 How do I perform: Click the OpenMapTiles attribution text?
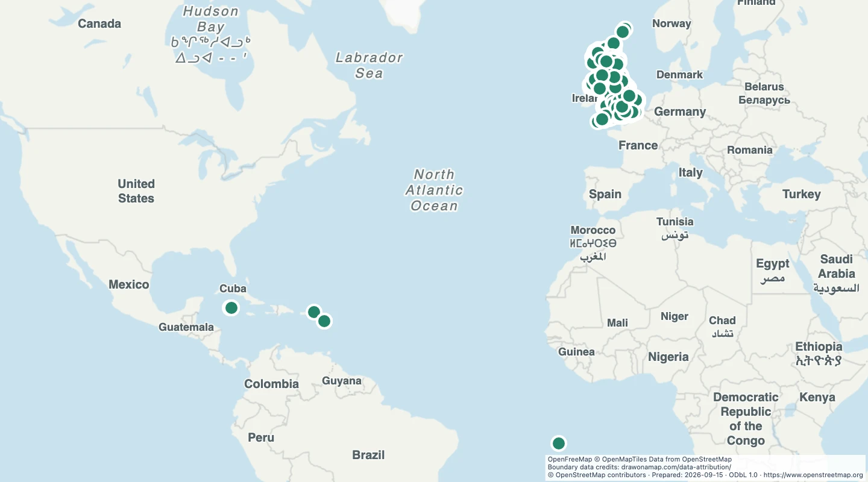624,459
